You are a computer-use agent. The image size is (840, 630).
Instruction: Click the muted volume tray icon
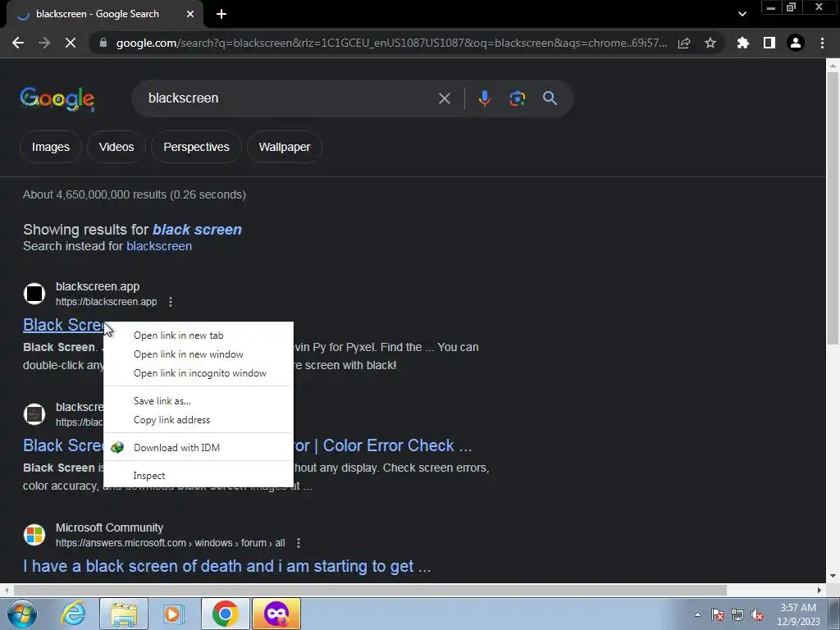(757, 614)
